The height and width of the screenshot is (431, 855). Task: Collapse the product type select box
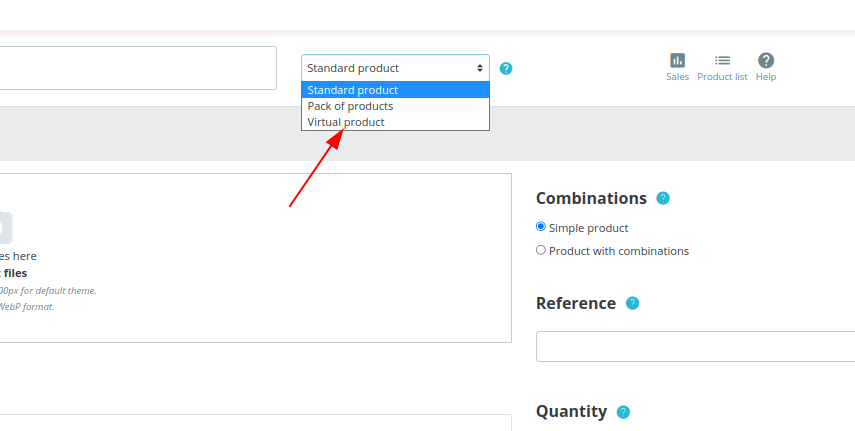tap(395, 68)
